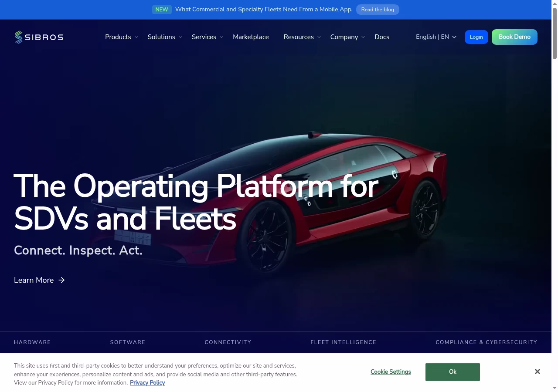The height and width of the screenshot is (392, 558).
Task: Click the Book Demo button
Action: pyautogui.click(x=514, y=37)
